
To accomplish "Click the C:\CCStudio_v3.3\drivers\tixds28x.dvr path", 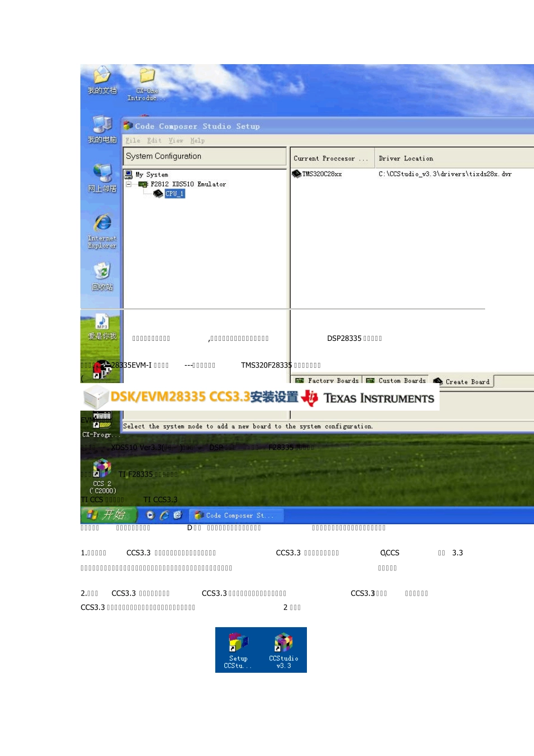I will (445, 174).
